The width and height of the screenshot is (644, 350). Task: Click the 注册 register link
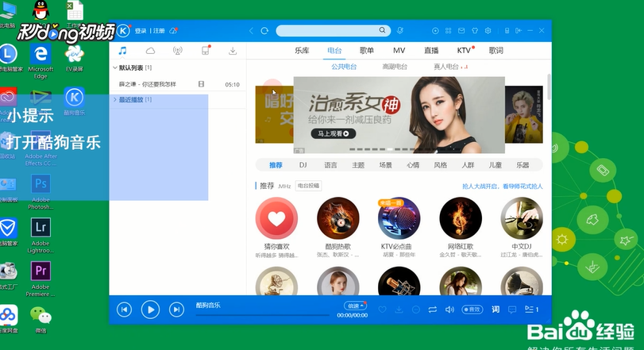tap(159, 31)
